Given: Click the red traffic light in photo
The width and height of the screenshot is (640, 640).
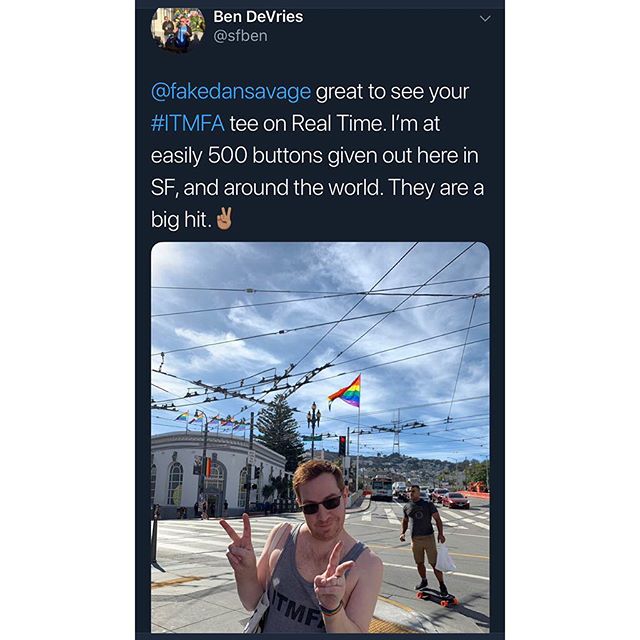Looking at the screenshot, I should pyautogui.click(x=342, y=445).
